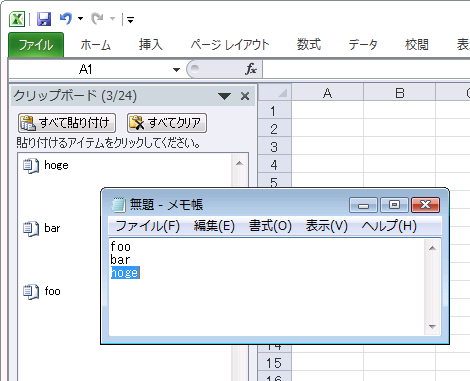Click the fx insert function button
The width and height of the screenshot is (470, 381).
[250, 69]
